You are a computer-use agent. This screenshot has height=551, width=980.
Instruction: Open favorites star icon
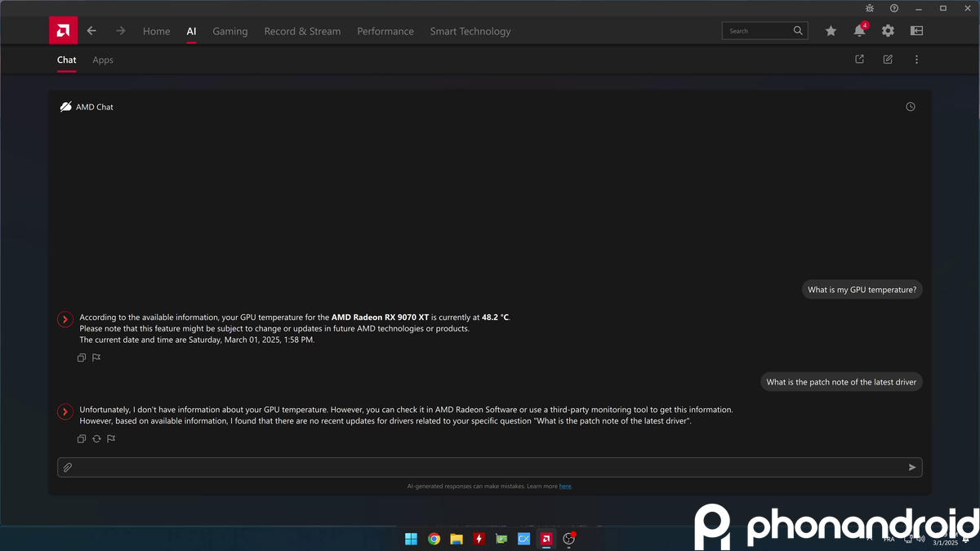point(831,31)
